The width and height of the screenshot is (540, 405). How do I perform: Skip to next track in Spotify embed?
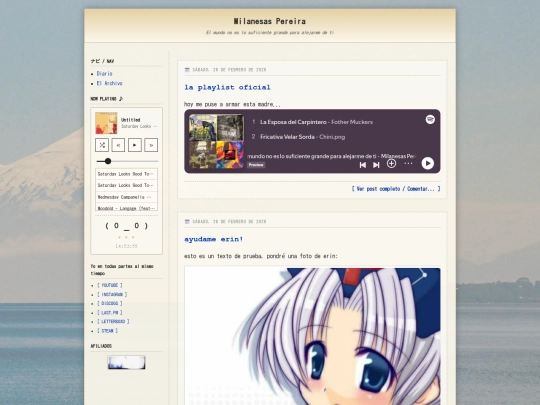[376, 165]
